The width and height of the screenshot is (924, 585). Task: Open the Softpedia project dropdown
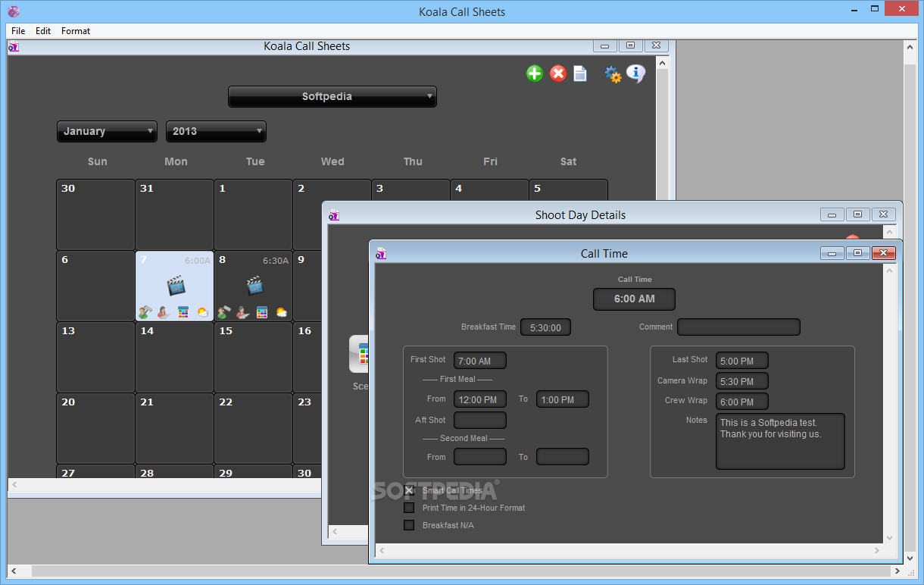click(332, 96)
